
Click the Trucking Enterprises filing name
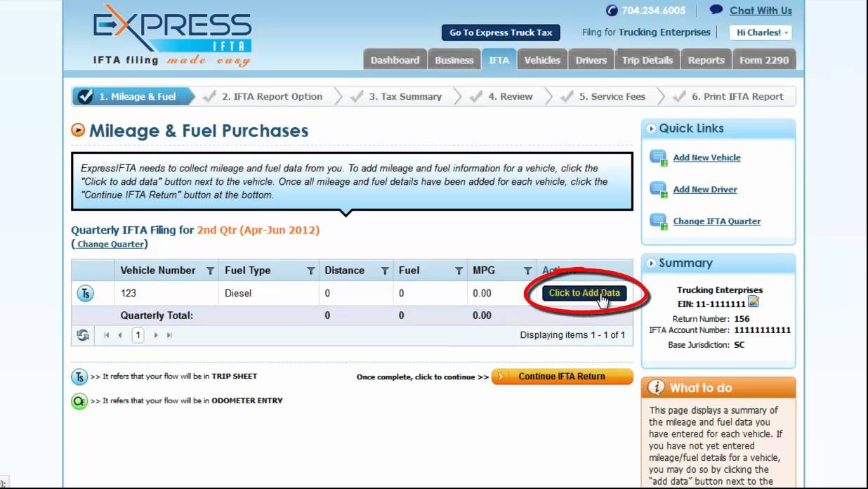(664, 32)
